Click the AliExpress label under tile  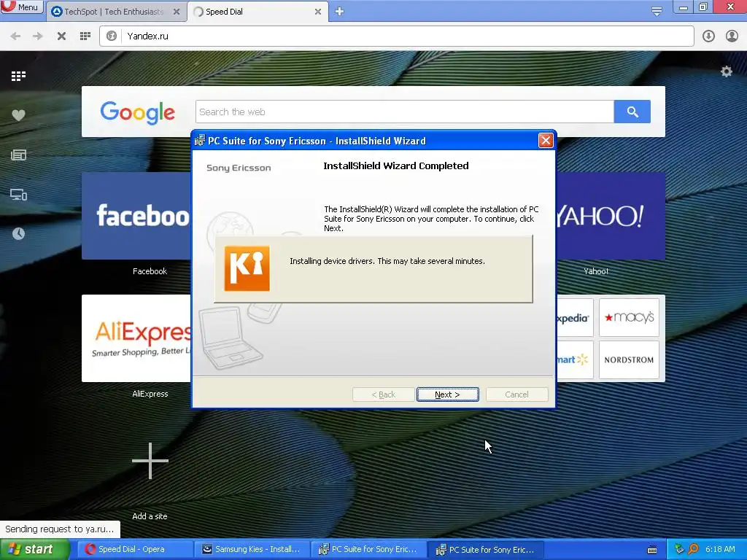(x=150, y=394)
